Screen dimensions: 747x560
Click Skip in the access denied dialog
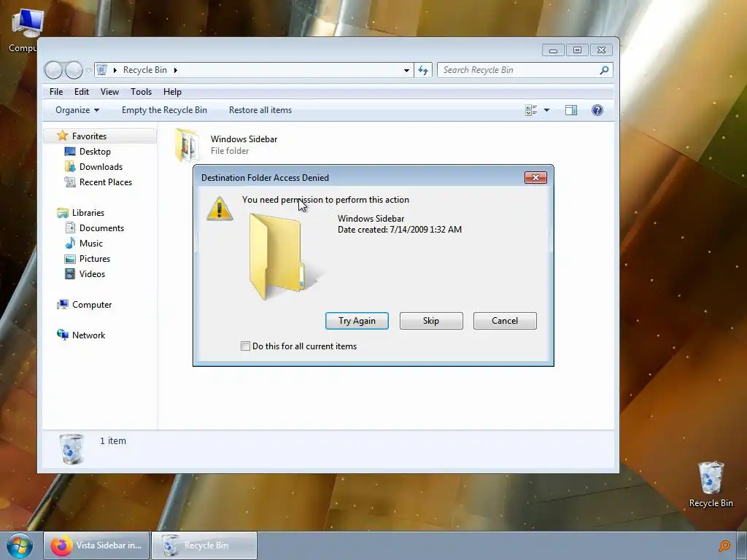(x=431, y=321)
